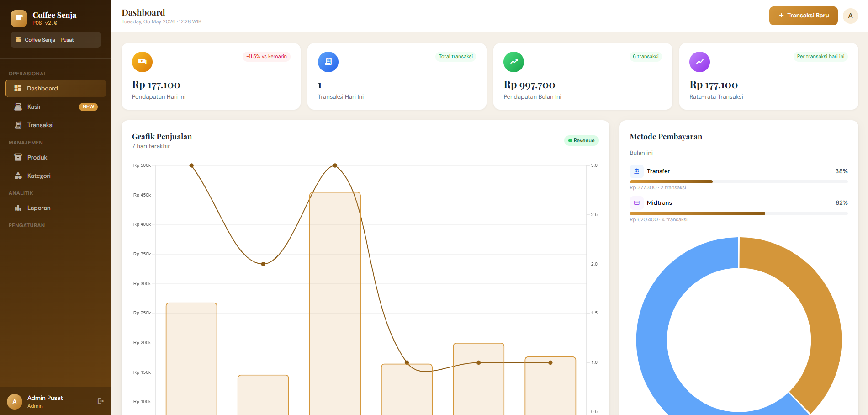The height and width of the screenshot is (415, 868).
Task: Open the Produk management page
Action: (56, 157)
